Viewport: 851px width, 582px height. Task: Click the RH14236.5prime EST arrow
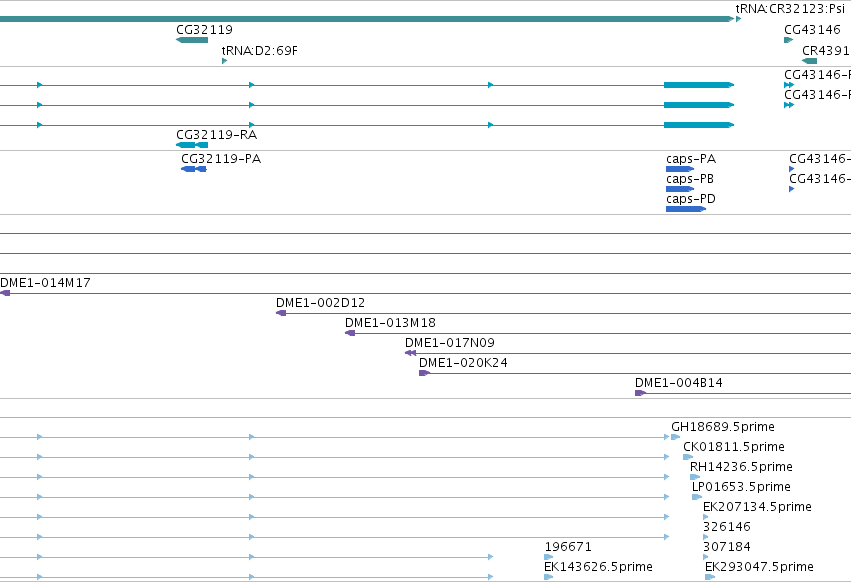[x=695, y=477]
